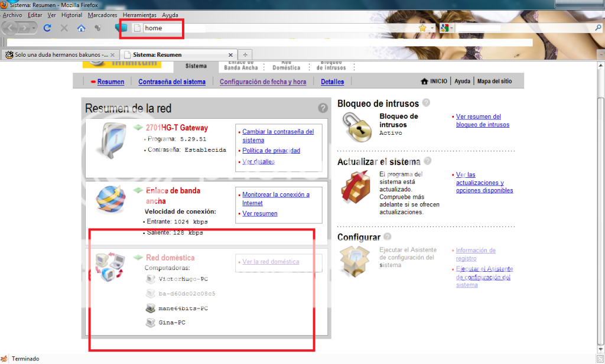Click the page icon beside home address
This screenshot has width=605, height=364.
click(x=137, y=28)
